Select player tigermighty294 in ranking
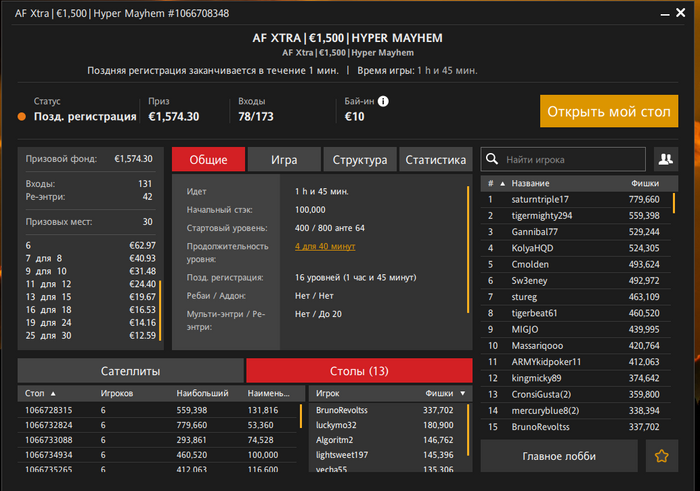 pyautogui.click(x=576, y=216)
